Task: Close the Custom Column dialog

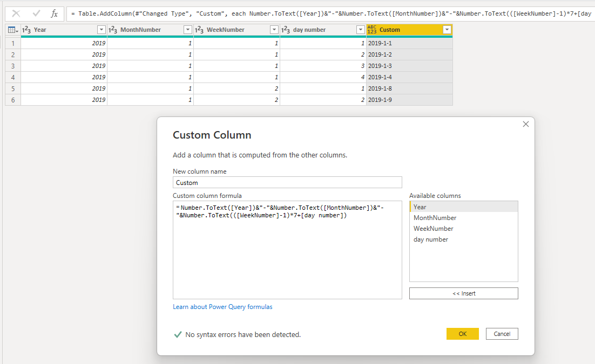Action: tap(525, 124)
